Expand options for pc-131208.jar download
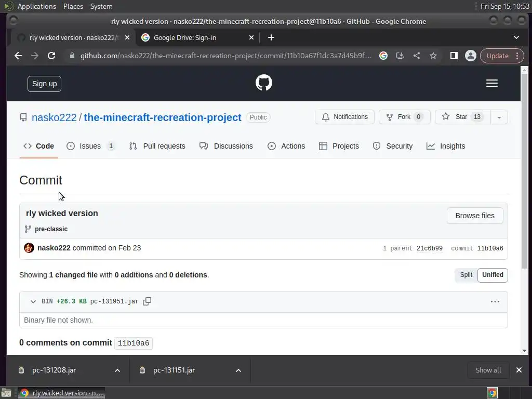532x399 pixels. pos(117,370)
